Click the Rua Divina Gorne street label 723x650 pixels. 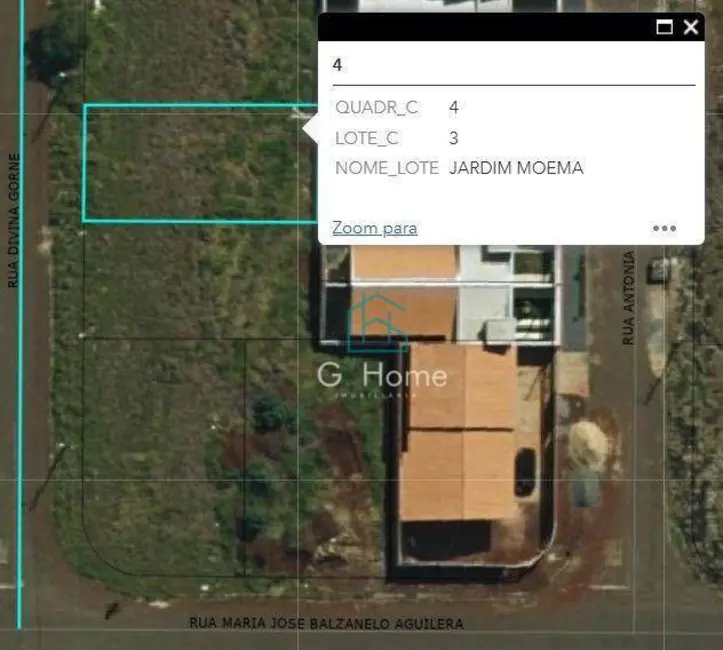[x=14, y=220]
